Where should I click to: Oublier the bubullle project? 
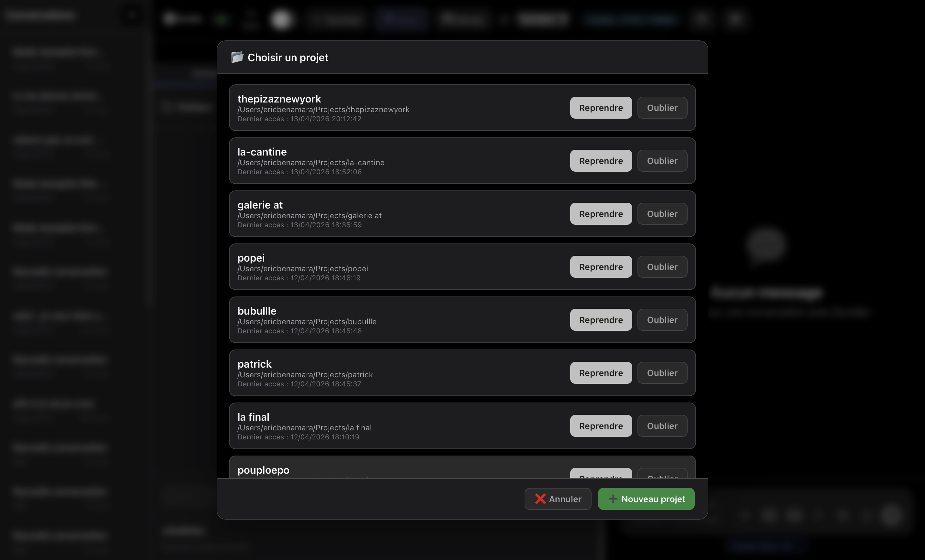[662, 320]
